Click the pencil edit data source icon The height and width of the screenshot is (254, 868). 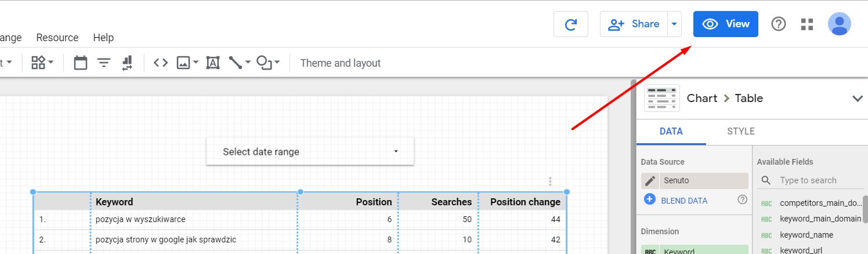pyautogui.click(x=650, y=180)
